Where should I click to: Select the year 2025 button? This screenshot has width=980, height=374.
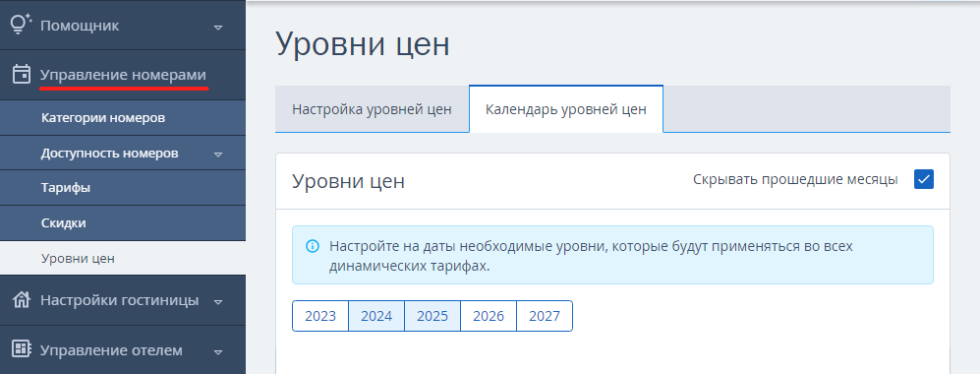[x=432, y=316]
